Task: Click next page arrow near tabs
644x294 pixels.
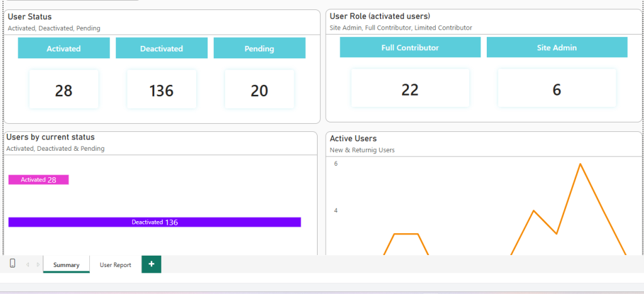Action: tap(38, 264)
